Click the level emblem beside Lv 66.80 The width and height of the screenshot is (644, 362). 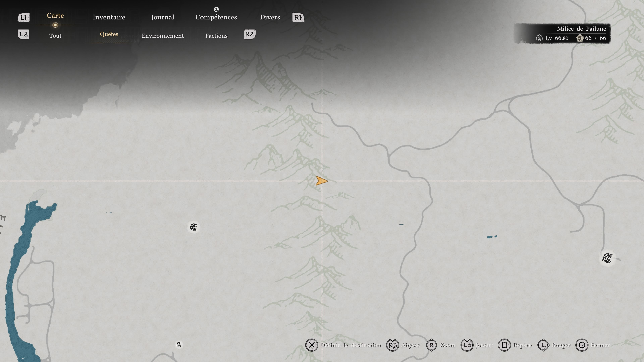tap(539, 38)
